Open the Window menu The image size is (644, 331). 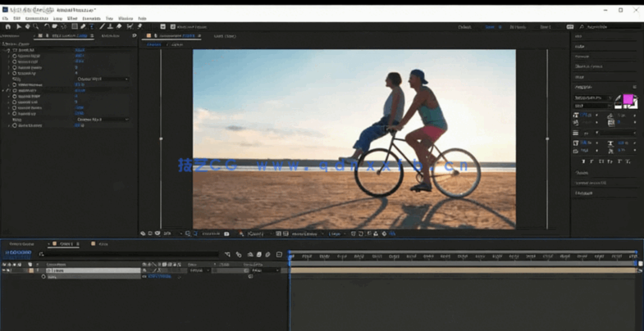point(125,17)
